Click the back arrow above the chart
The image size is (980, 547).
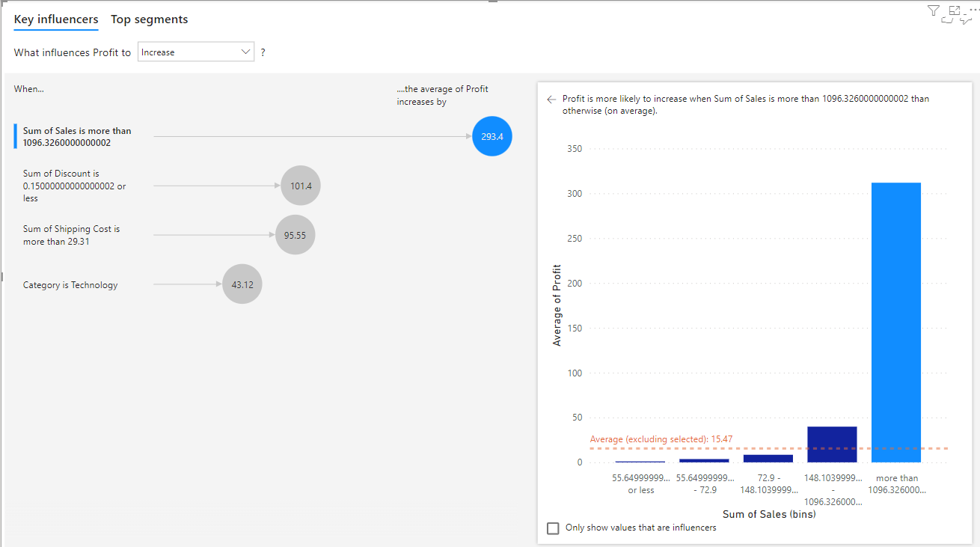[x=551, y=99]
